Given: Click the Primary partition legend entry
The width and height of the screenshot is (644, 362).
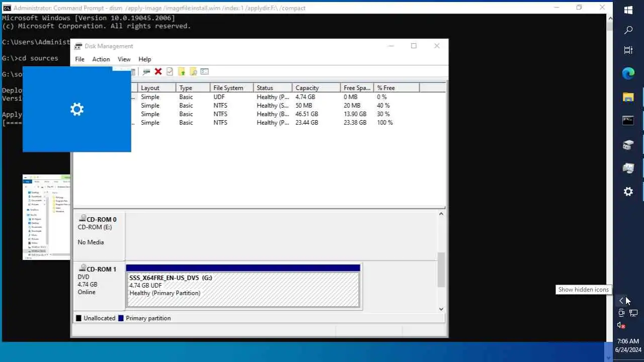Looking at the screenshot, I should coord(144,318).
